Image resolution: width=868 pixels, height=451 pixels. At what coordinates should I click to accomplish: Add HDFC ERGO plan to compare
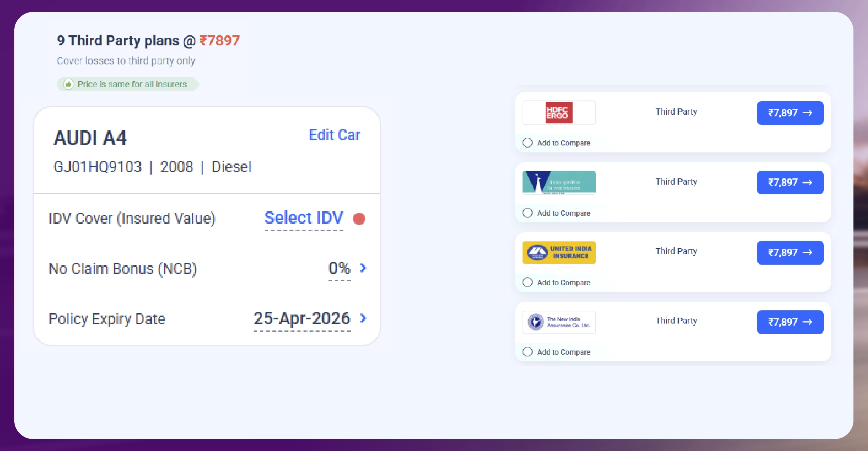pyautogui.click(x=528, y=142)
